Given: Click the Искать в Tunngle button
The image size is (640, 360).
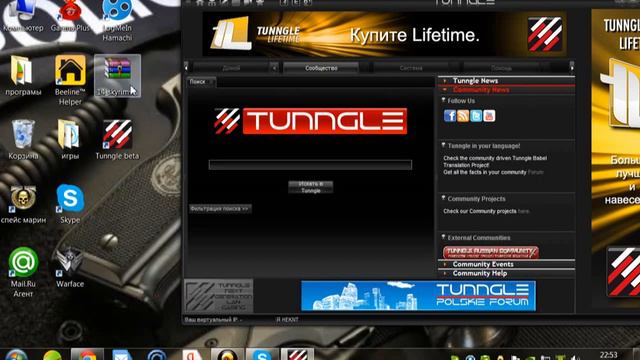Looking at the screenshot, I should [311, 187].
